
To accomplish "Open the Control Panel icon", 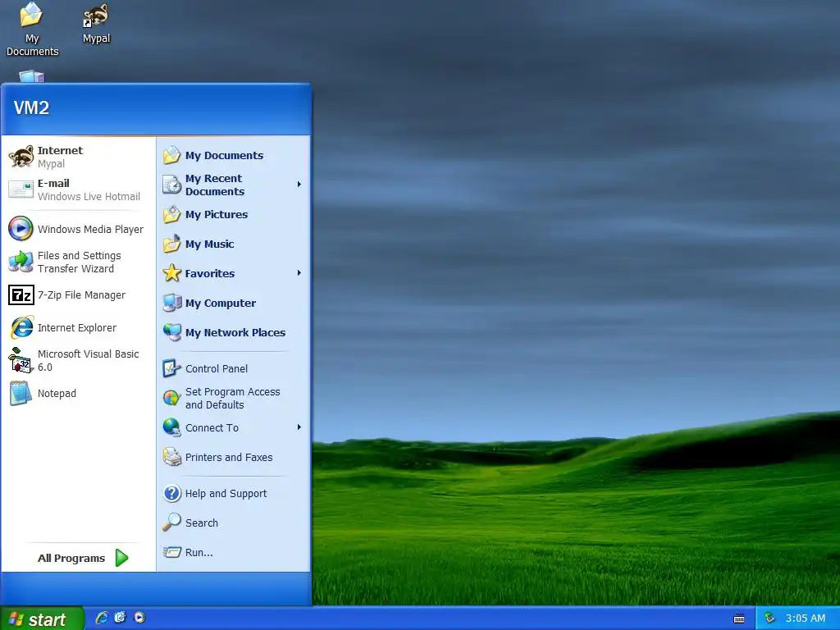I will pos(172,368).
